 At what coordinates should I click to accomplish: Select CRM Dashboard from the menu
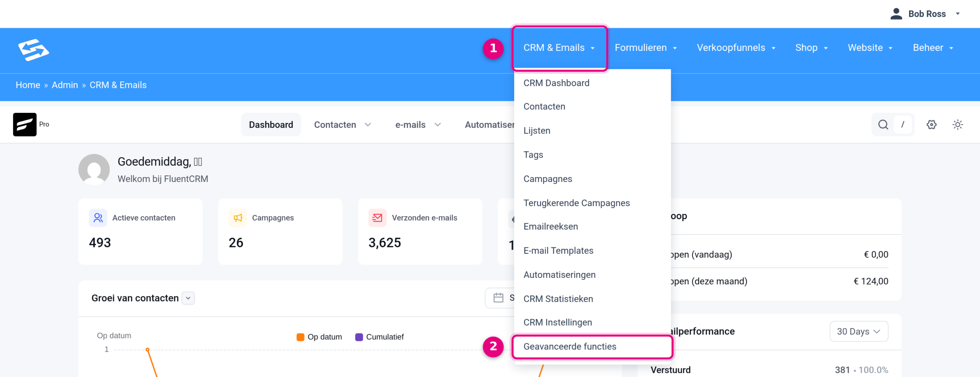(x=592, y=83)
